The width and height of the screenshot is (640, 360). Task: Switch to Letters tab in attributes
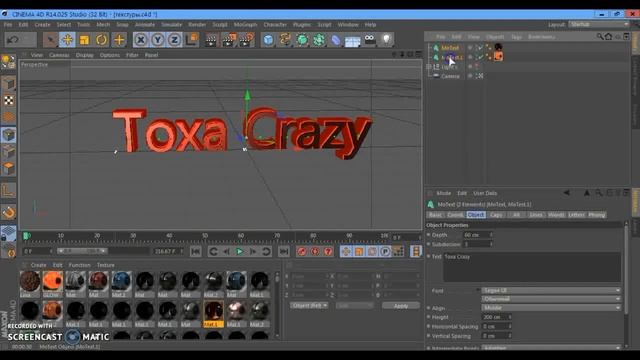pyautogui.click(x=576, y=215)
